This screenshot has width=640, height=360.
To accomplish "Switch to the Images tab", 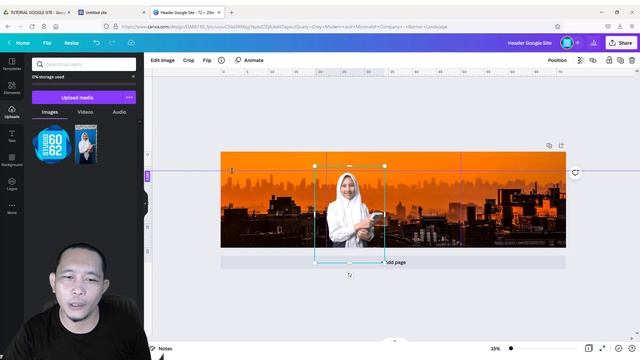I will coord(50,112).
